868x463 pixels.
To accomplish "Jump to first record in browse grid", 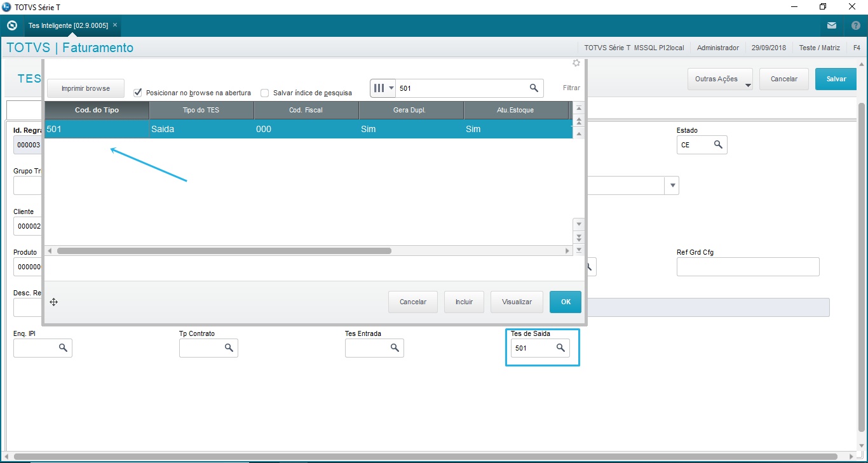I will [x=578, y=109].
